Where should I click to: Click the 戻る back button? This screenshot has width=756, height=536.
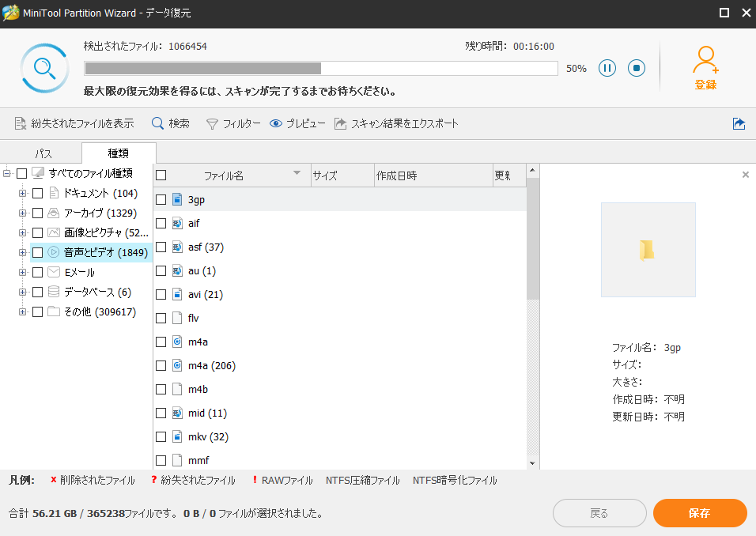click(599, 513)
